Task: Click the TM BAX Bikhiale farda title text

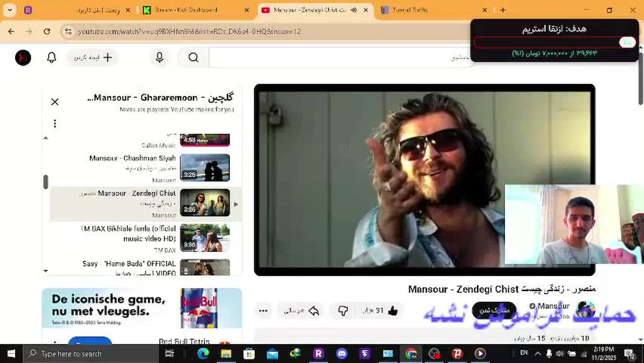Action: 128,233
